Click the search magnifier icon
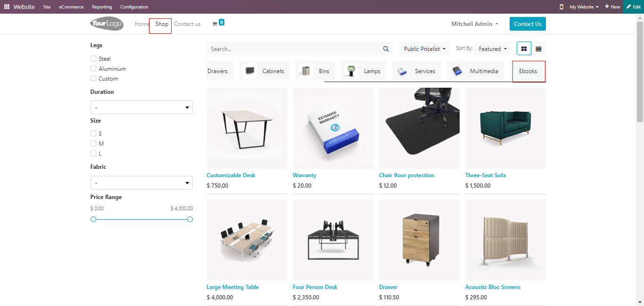This screenshot has width=644, height=306. click(x=386, y=49)
